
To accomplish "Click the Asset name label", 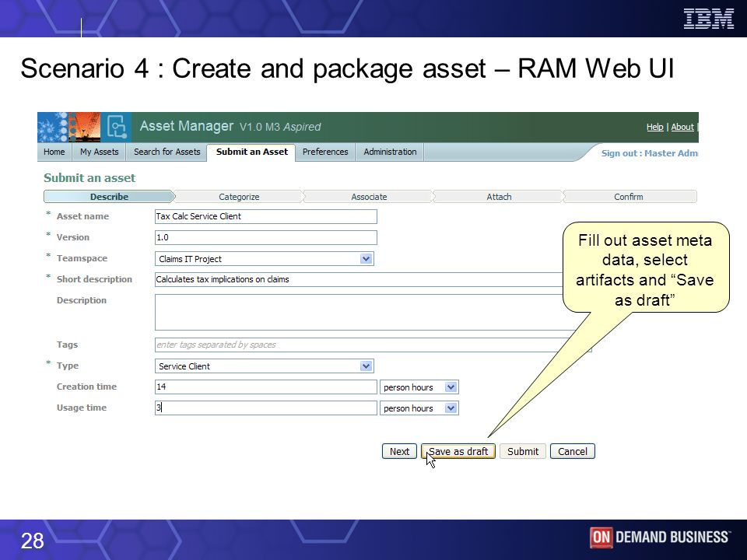I will pyautogui.click(x=82, y=216).
